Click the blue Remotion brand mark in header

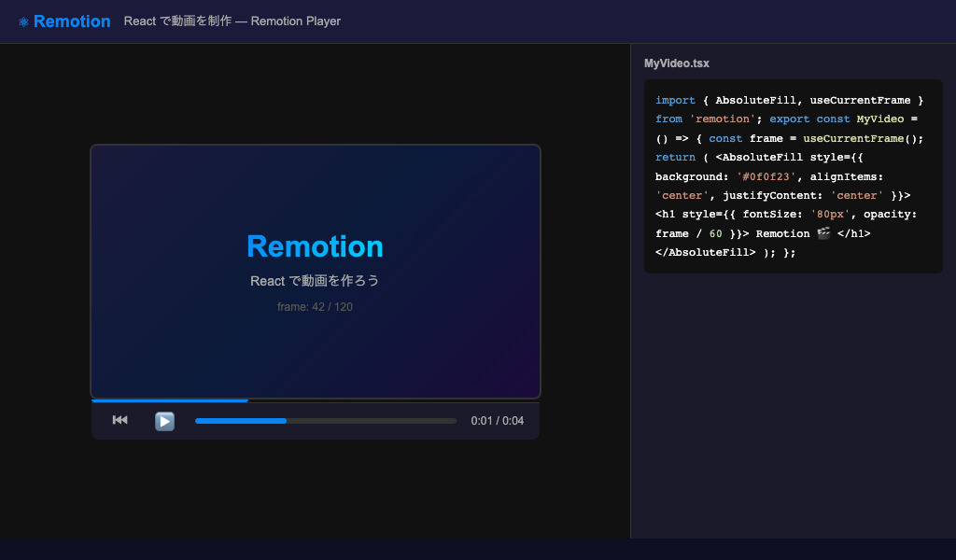(72, 21)
